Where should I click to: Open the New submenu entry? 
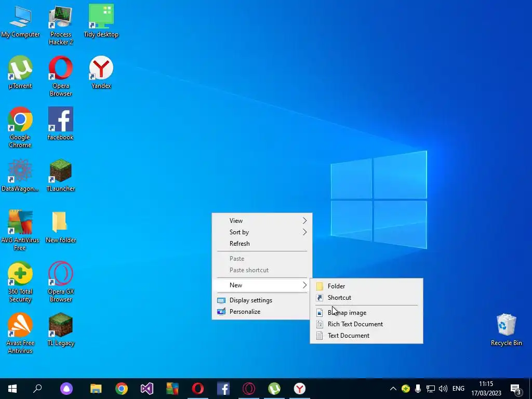[262, 285]
